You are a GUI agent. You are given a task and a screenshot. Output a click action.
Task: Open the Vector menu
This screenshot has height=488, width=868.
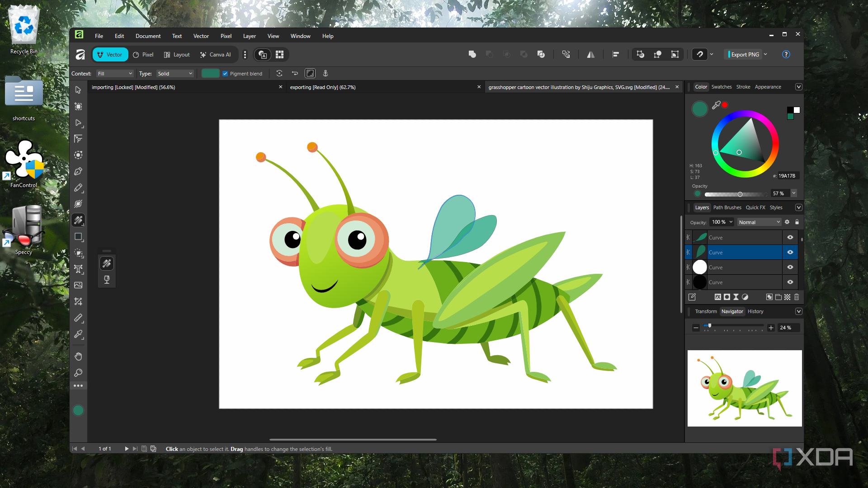(201, 36)
